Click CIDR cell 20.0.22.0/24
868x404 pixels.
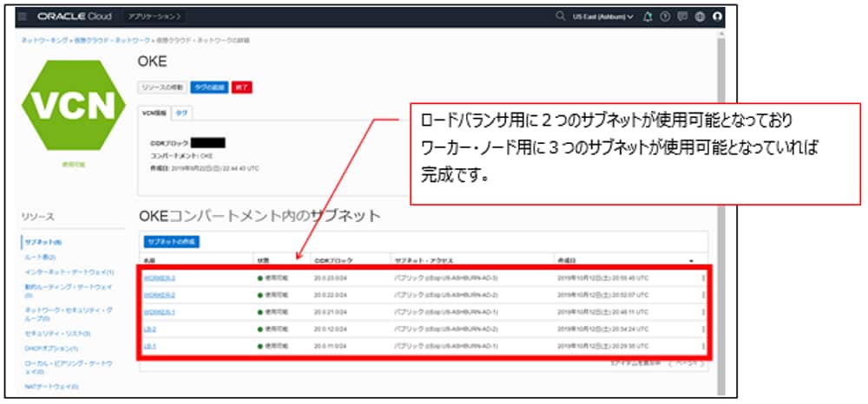[331, 295]
